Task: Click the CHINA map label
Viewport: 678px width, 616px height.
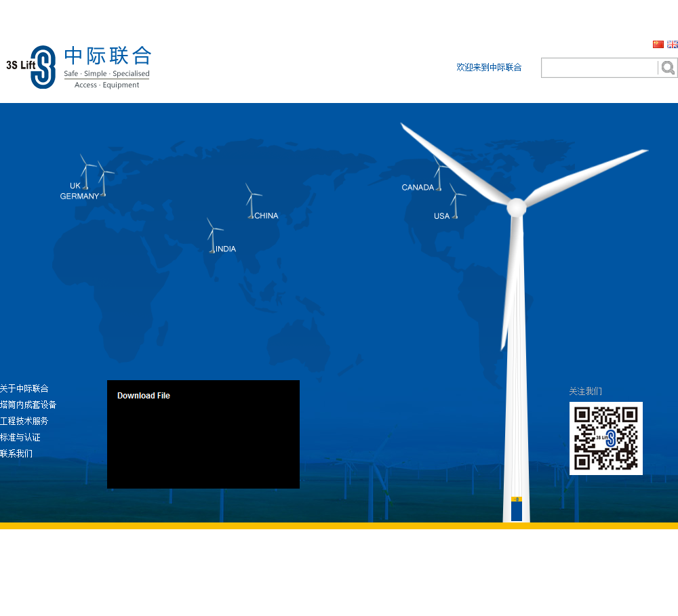Action: pos(266,215)
